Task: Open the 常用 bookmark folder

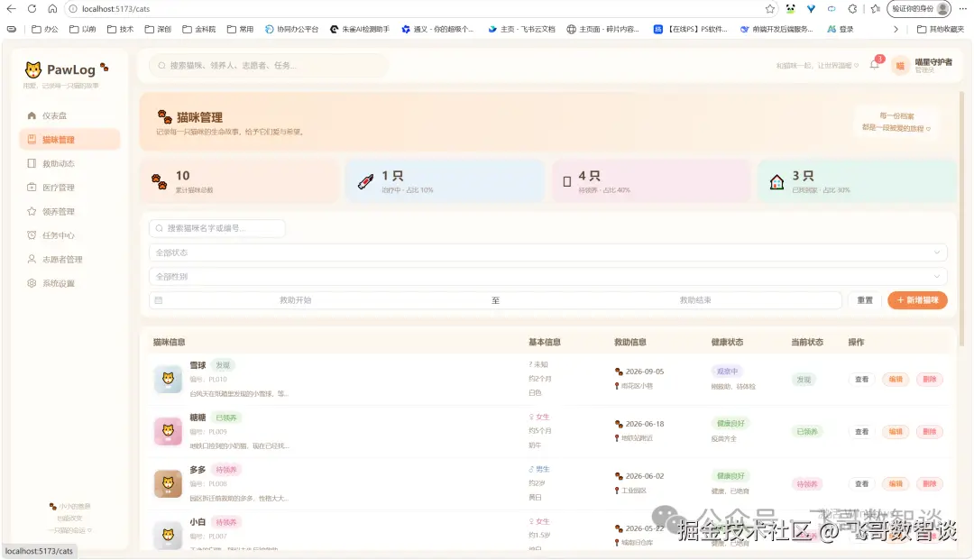Action: 241,29
